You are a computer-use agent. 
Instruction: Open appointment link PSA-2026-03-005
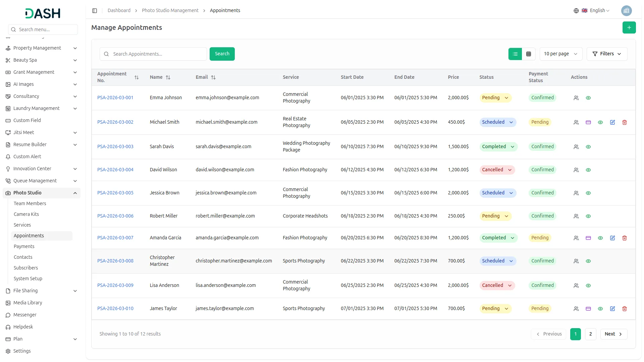click(115, 193)
